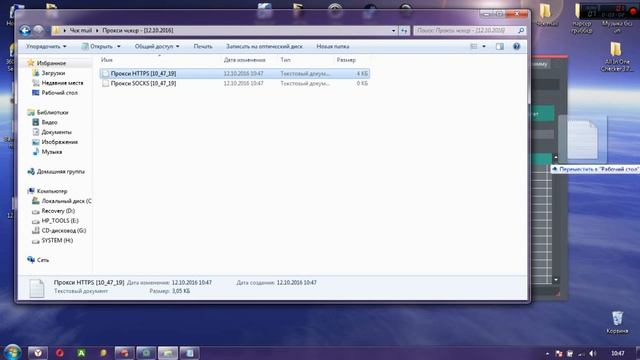Open Рабочий стол in sidebar
640x360 pixels.
tap(59, 93)
